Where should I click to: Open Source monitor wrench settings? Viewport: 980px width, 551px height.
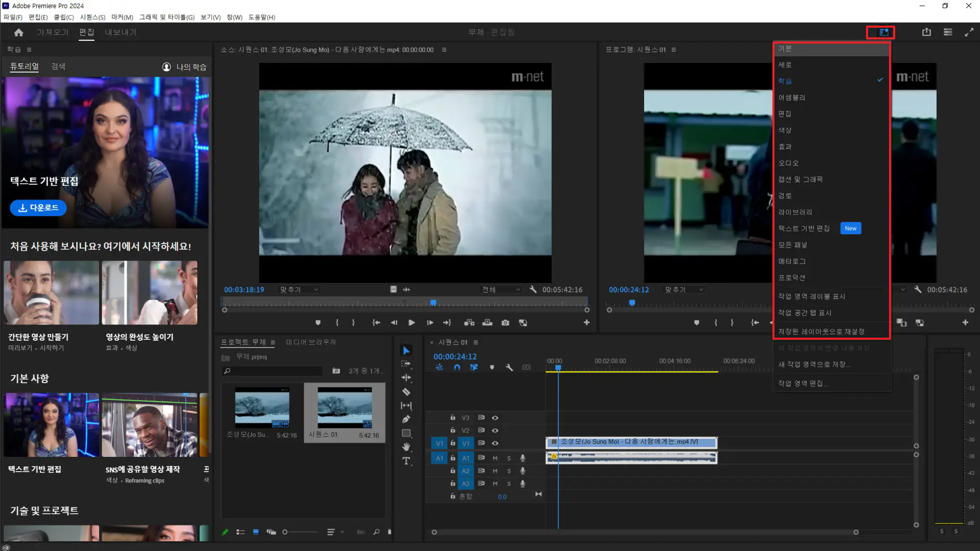533,290
